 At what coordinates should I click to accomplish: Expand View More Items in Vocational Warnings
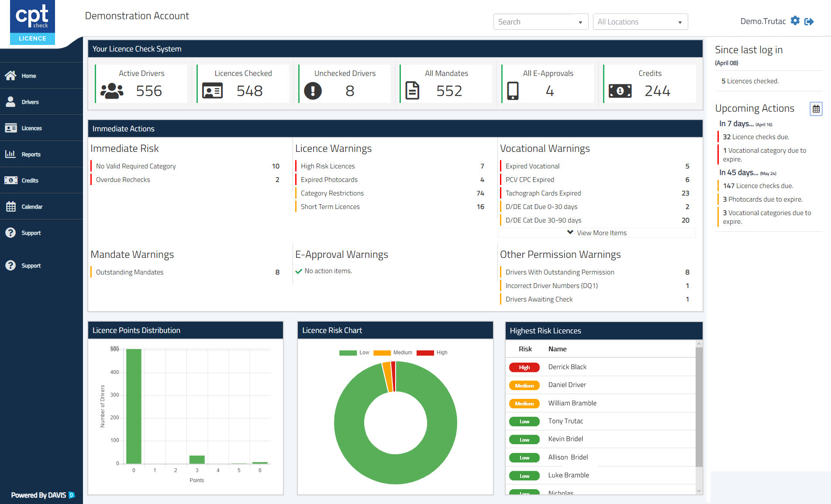[597, 233]
